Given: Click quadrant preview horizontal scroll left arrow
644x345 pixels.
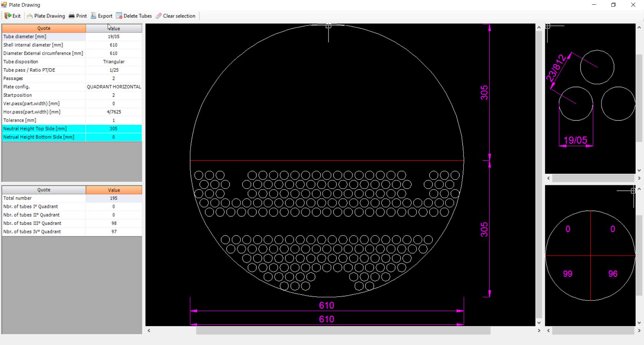Looking at the screenshot, I should pos(548,331).
